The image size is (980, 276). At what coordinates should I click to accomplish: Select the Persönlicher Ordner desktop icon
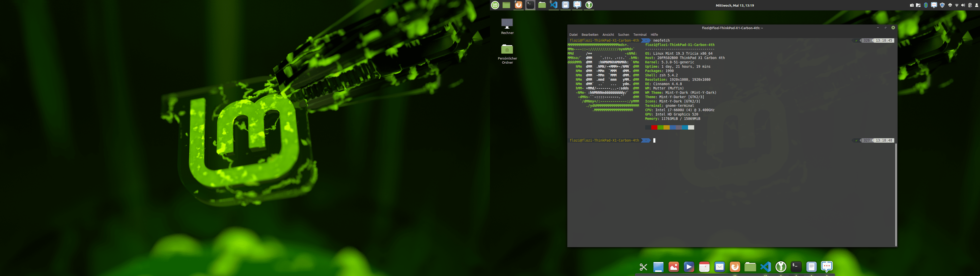pyautogui.click(x=507, y=54)
